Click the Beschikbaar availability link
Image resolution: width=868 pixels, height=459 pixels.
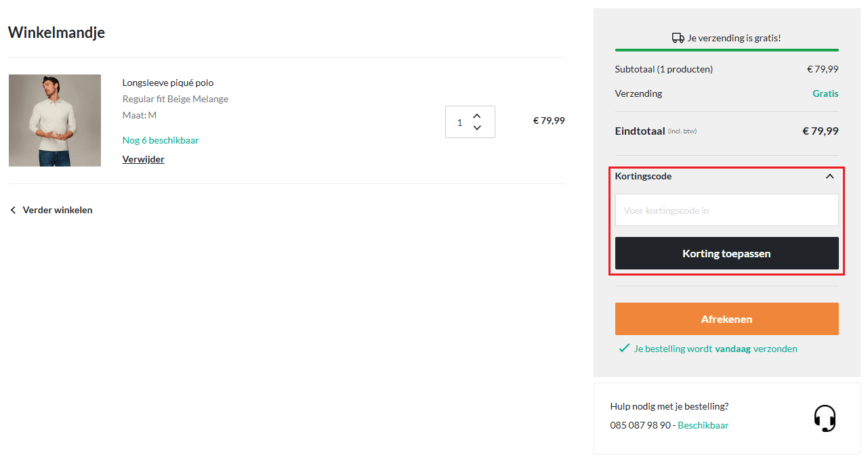pyautogui.click(x=703, y=425)
